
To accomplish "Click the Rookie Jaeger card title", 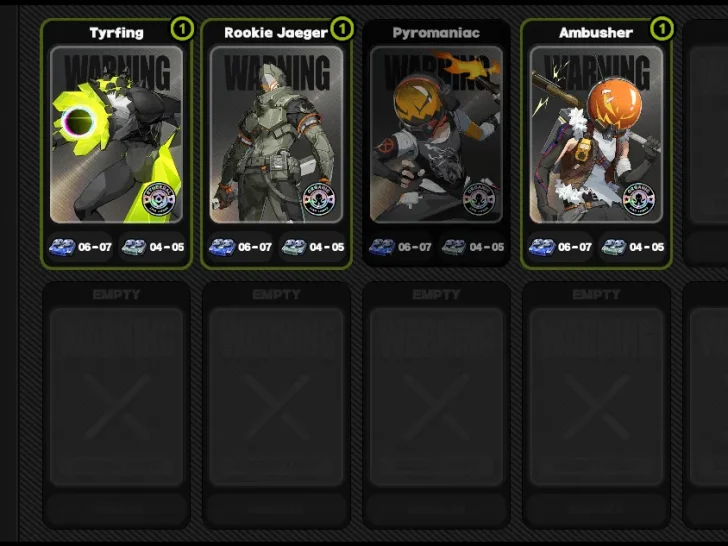I will 276,32.
